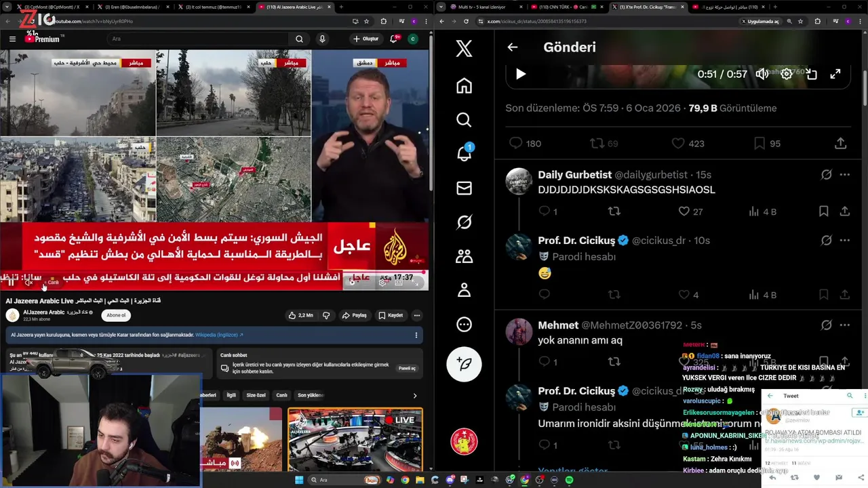Open YouTube notifications bell
Screen dimensions: 868x488
pos(393,39)
